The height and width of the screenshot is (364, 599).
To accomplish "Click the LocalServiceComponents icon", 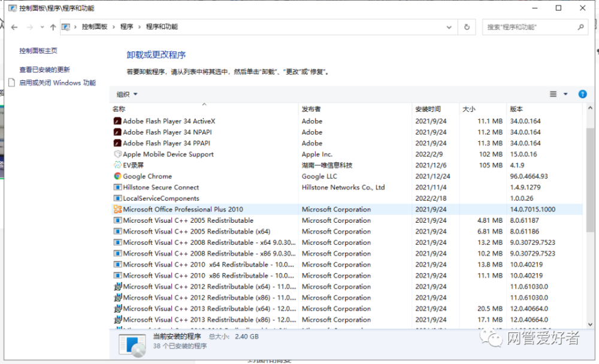I will 117,198.
